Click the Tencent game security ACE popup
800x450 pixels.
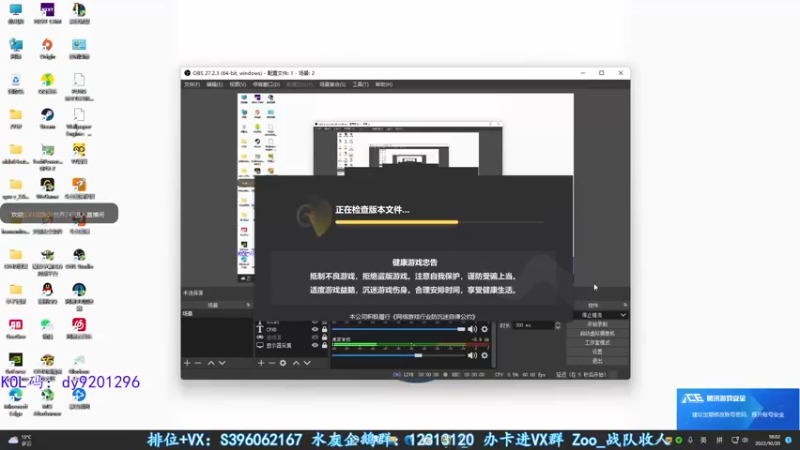point(738,409)
